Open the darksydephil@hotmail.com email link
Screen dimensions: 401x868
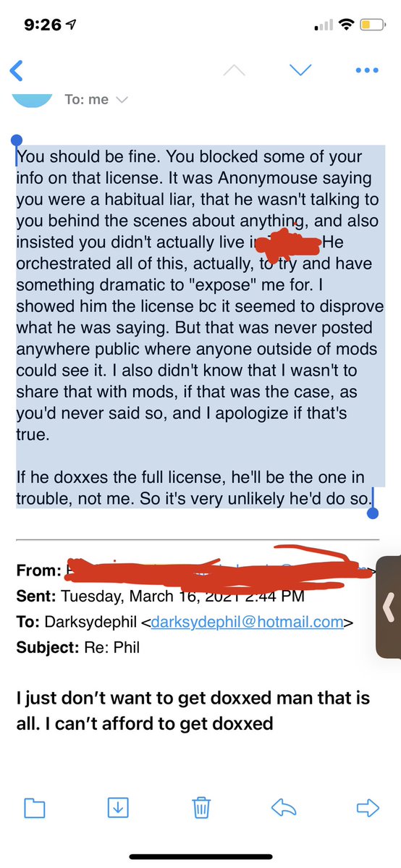[247, 622]
